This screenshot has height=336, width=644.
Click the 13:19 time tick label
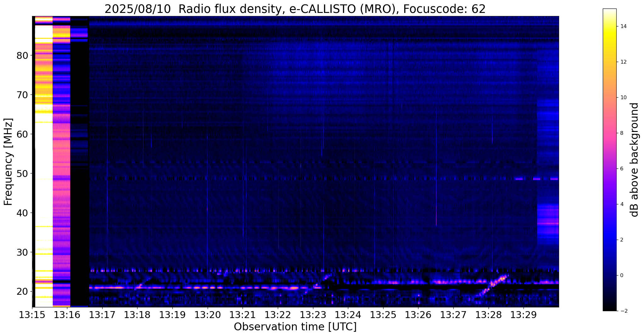172,314
